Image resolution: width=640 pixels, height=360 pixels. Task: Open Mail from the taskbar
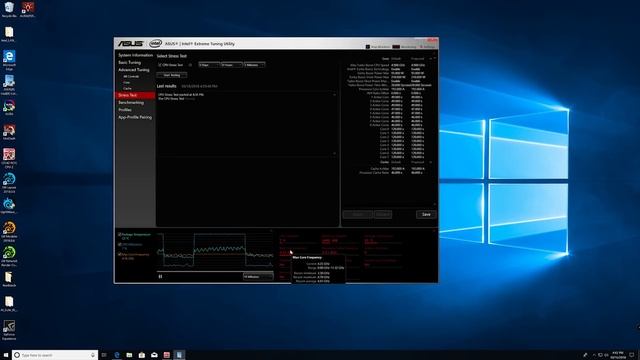pos(154,355)
